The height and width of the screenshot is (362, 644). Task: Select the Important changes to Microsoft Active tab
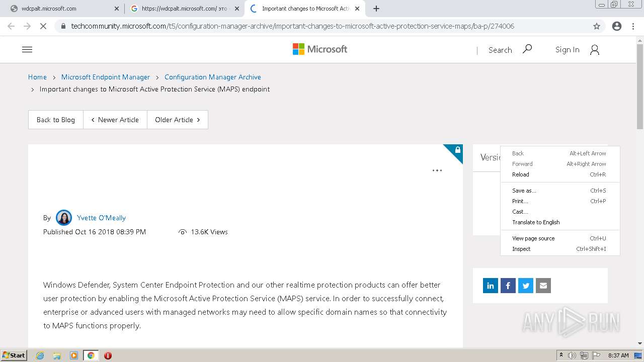(x=305, y=9)
